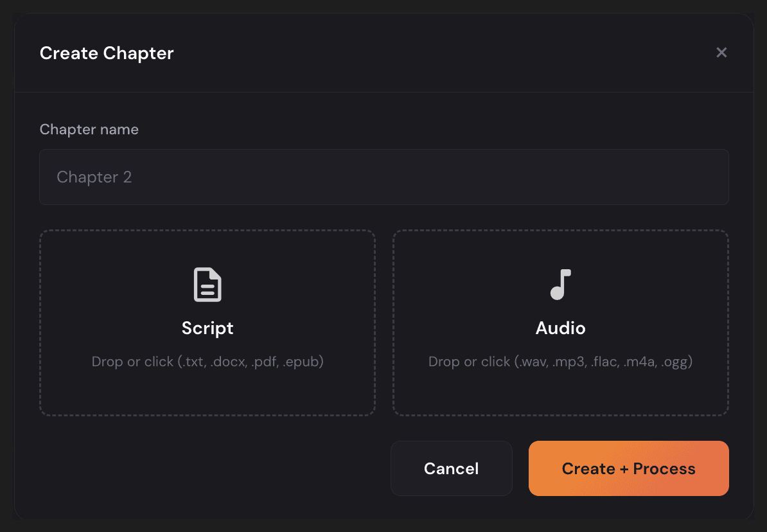The image size is (767, 532).
Task: Submit chapter with orange Create + Process
Action: click(628, 468)
